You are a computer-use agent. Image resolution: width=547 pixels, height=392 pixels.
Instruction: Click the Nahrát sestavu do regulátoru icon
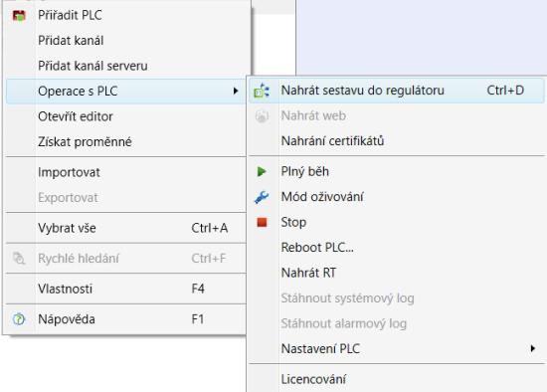point(262,91)
